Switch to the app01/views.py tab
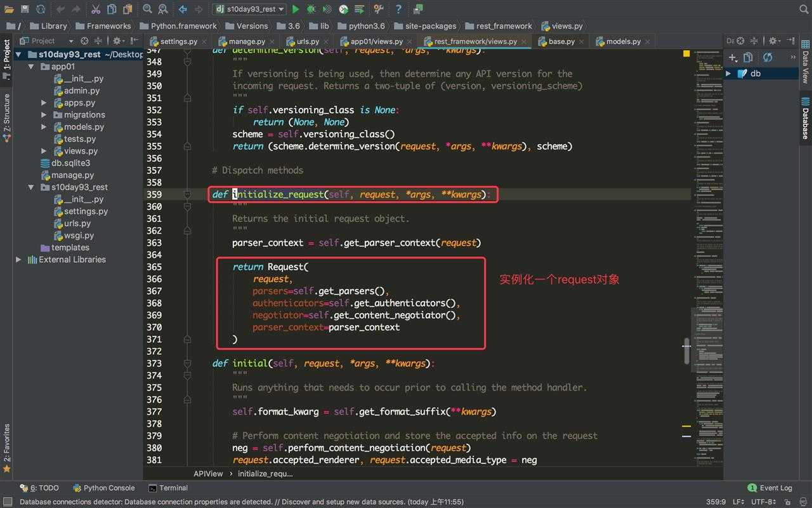Viewport: 812px width, 508px height. 376,41
